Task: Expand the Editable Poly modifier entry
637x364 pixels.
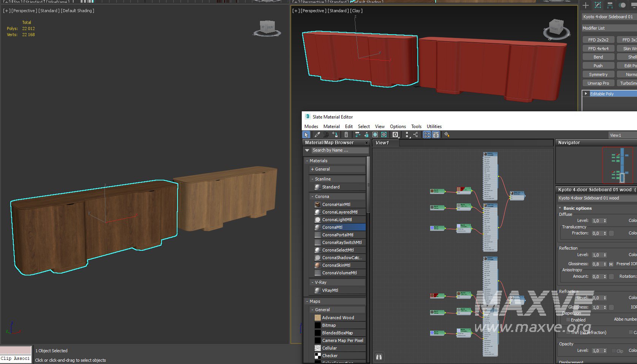Action: [x=586, y=93]
